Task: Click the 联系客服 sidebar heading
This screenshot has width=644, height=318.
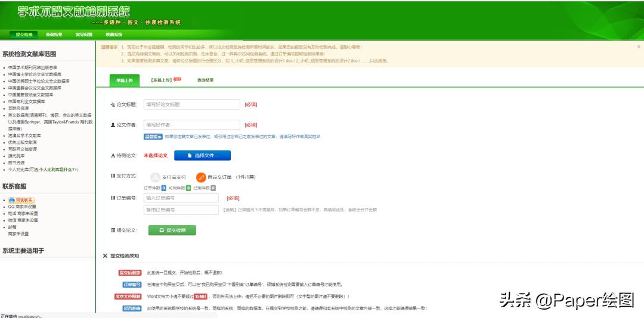Action: [x=14, y=186]
